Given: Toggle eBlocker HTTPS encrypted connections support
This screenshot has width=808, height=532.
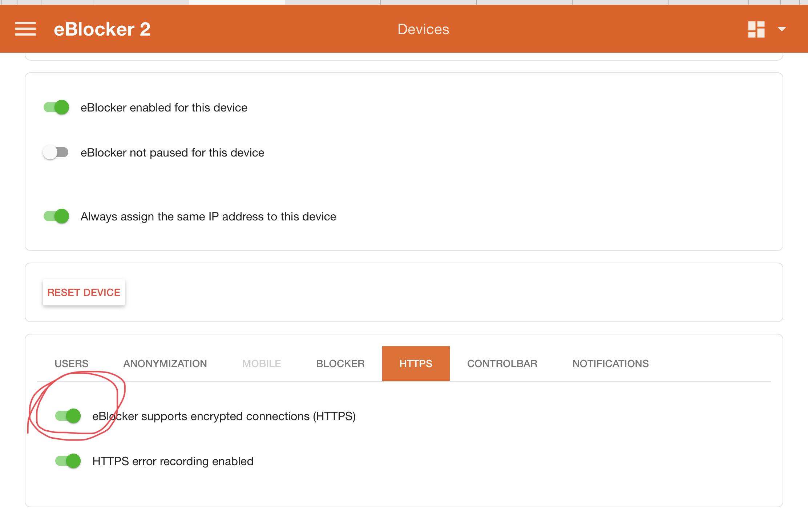Looking at the screenshot, I should pos(68,416).
